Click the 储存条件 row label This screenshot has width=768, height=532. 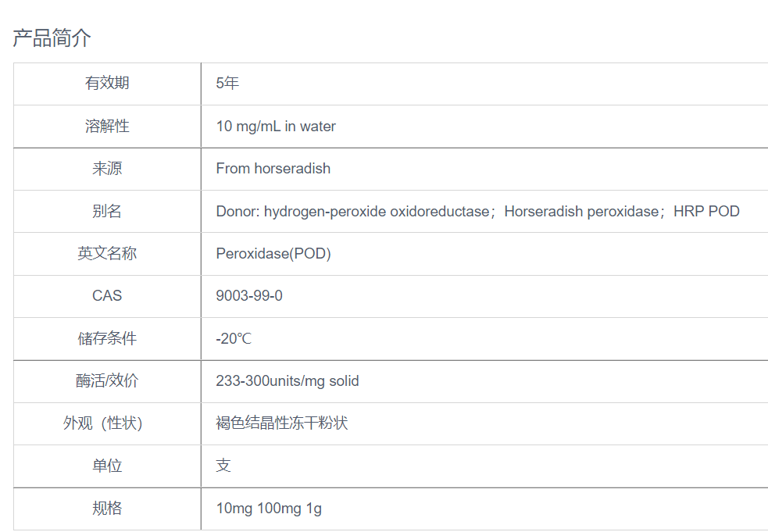107,338
